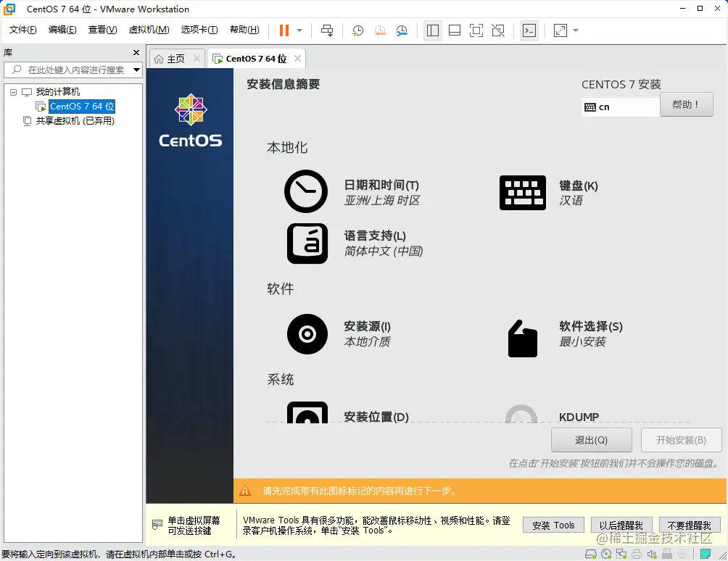This screenshot has height=561, width=728.
Task: Close the 库 library panel
Action: coord(136,52)
